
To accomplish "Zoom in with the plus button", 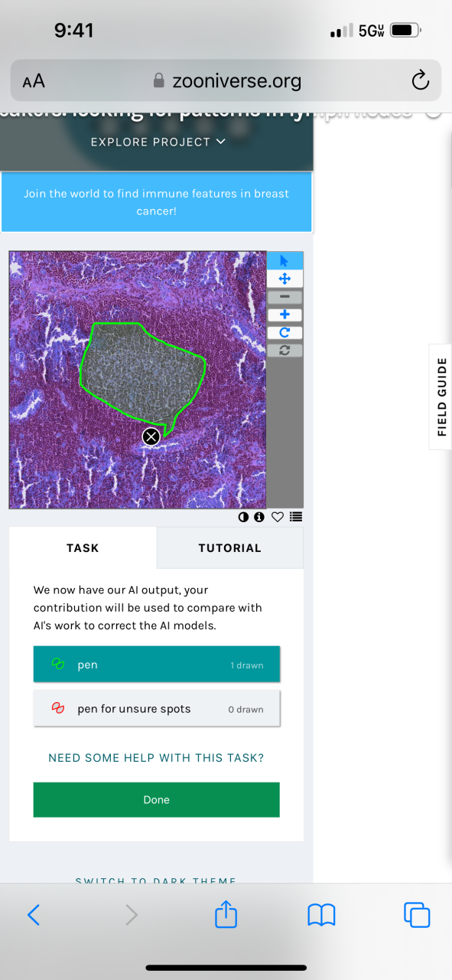I will click(285, 315).
